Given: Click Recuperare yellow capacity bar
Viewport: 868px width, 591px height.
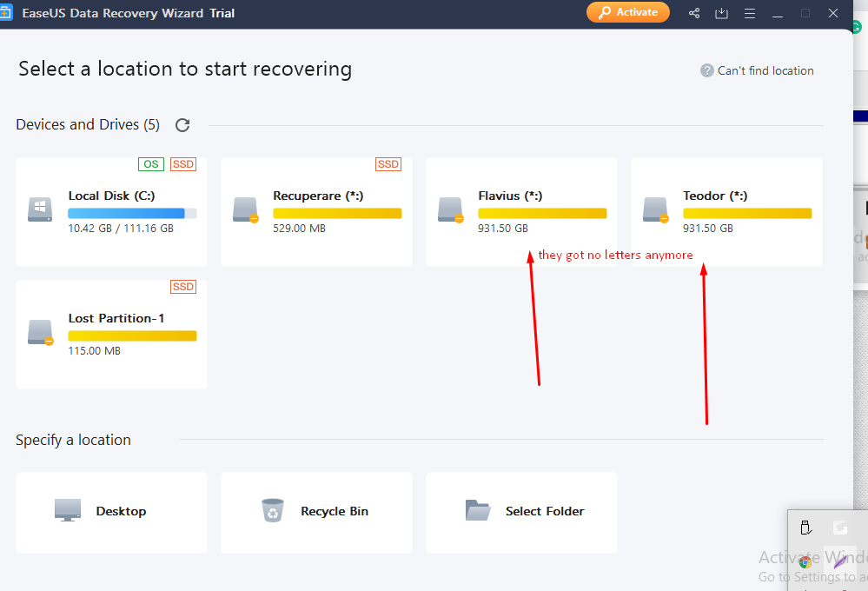Looking at the screenshot, I should tap(337, 213).
